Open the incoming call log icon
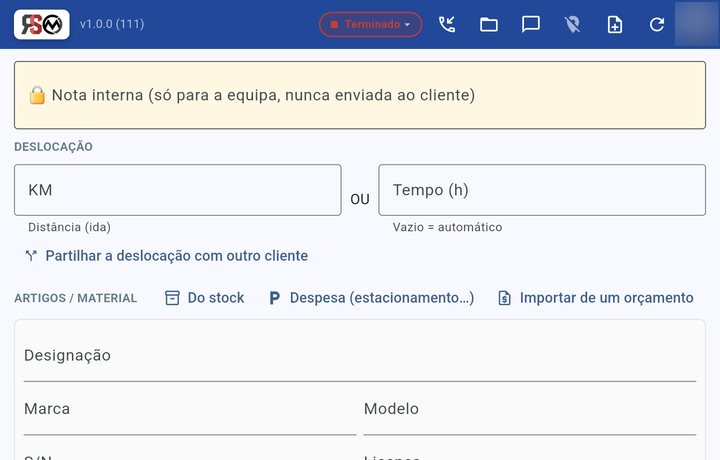Screen dimensions: 720x460 coord(447,24)
